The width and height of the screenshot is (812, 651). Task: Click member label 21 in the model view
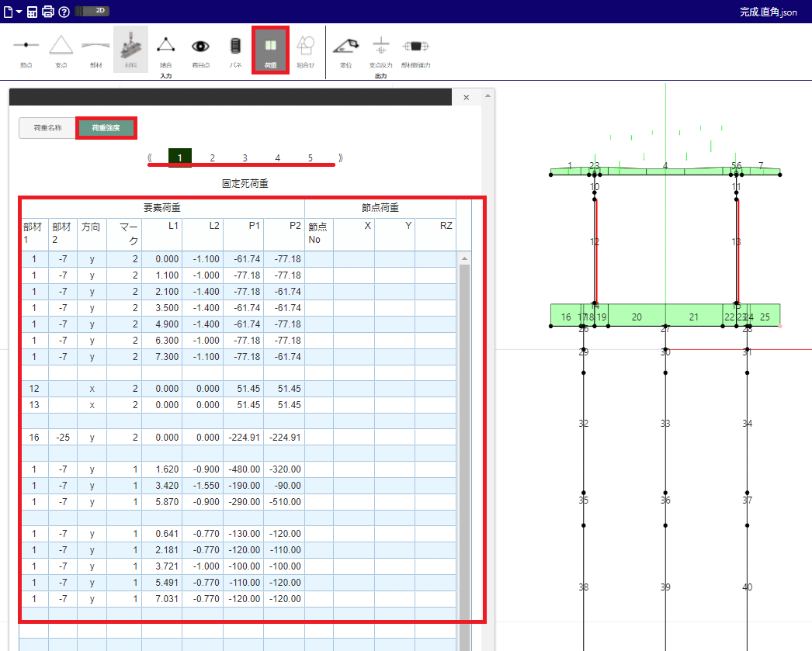tap(694, 317)
